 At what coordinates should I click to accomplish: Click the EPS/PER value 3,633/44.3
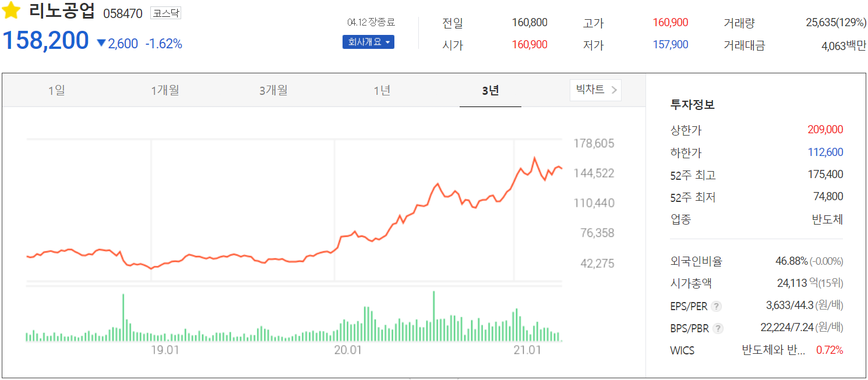[x=789, y=306]
